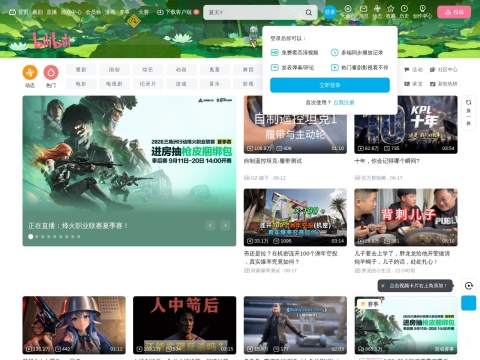480x360 pixels.
Task: Click title 自制遥控坦克-履带测试
Action: point(273,161)
